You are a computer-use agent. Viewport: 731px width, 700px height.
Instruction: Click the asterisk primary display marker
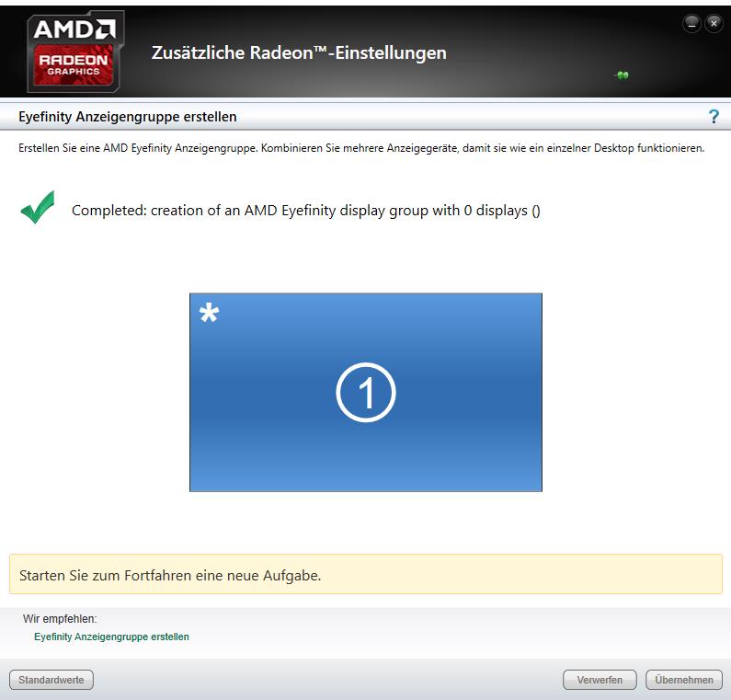click(209, 313)
